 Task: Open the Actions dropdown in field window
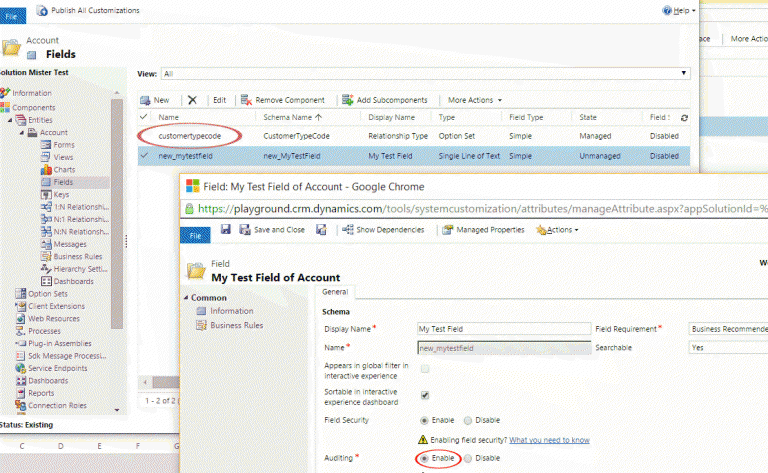(562, 230)
